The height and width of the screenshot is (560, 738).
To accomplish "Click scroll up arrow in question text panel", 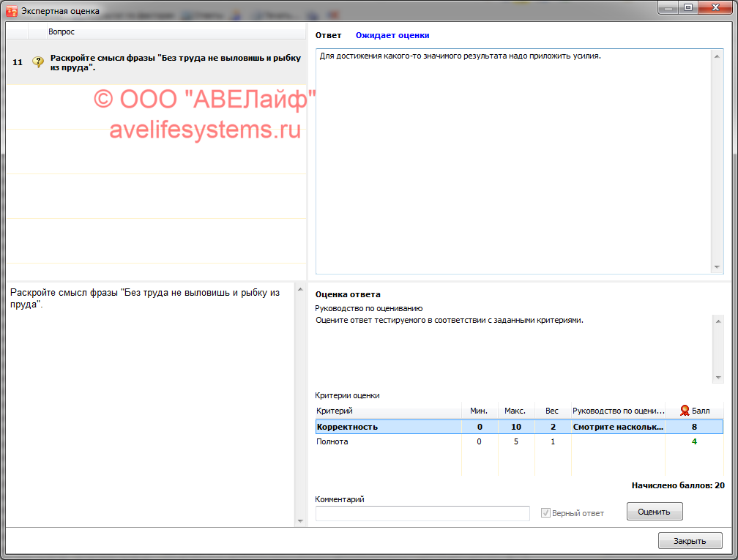I will click(x=299, y=290).
